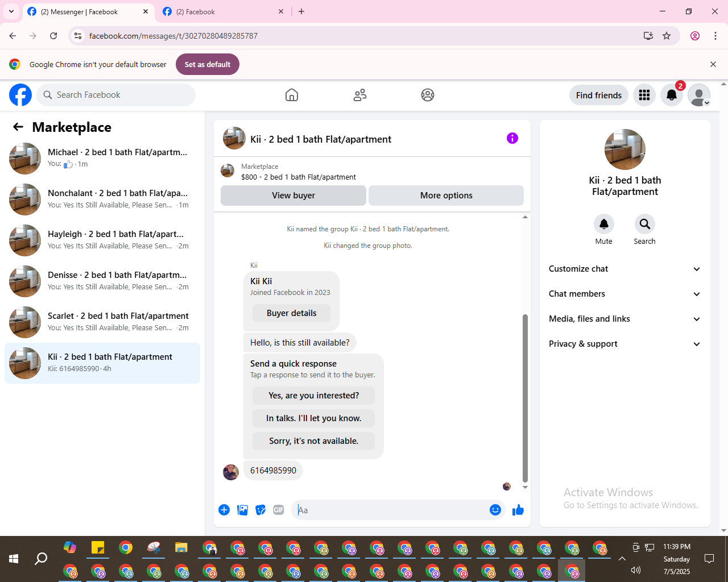Image resolution: width=728 pixels, height=582 pixels.
Task: Mute the Kii conversation
Action: [604, 224]
